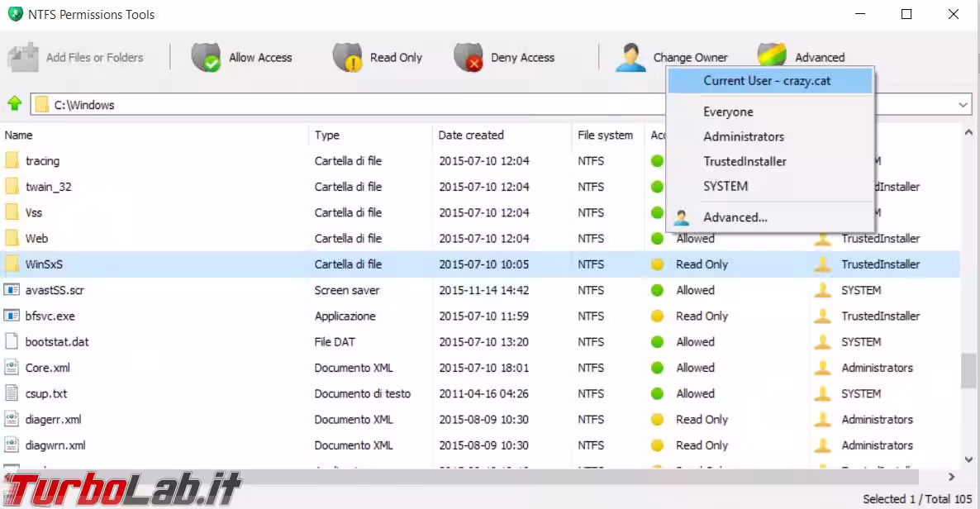
Task: Click the Deny Access shield icon
Action: point(468,58)
